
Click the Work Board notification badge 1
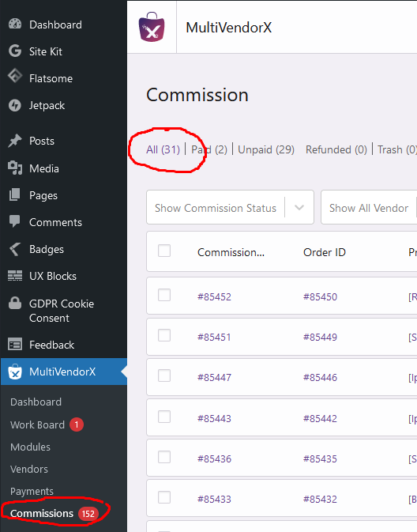[77, 424]
